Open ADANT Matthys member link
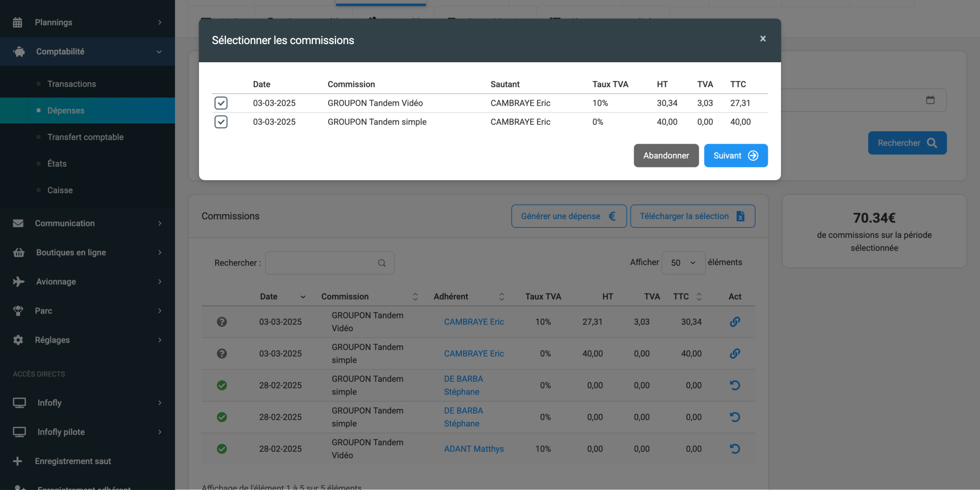980x490 pixels. (x=474, y=449)
